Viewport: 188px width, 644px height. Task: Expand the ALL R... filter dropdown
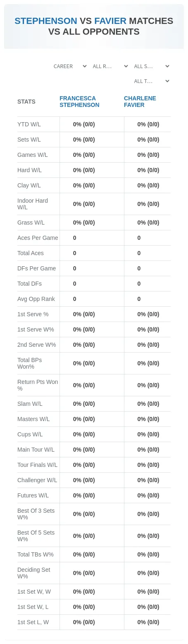pyautogui.click(x=110, y=66)
